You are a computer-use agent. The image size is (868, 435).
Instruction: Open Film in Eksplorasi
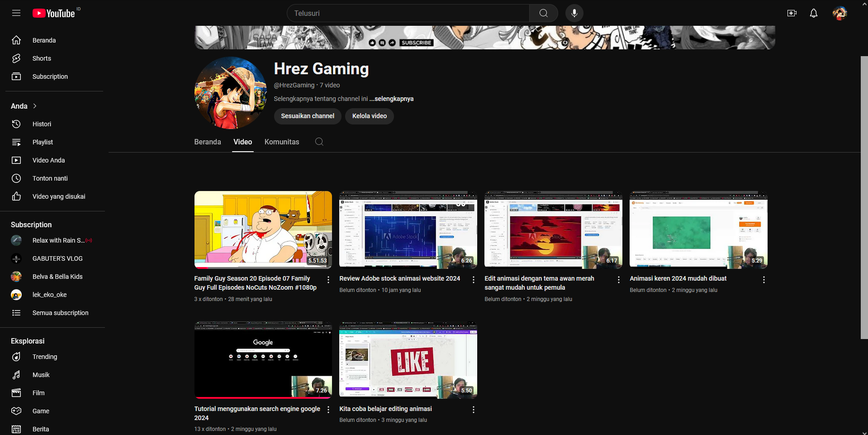point(54,393)
